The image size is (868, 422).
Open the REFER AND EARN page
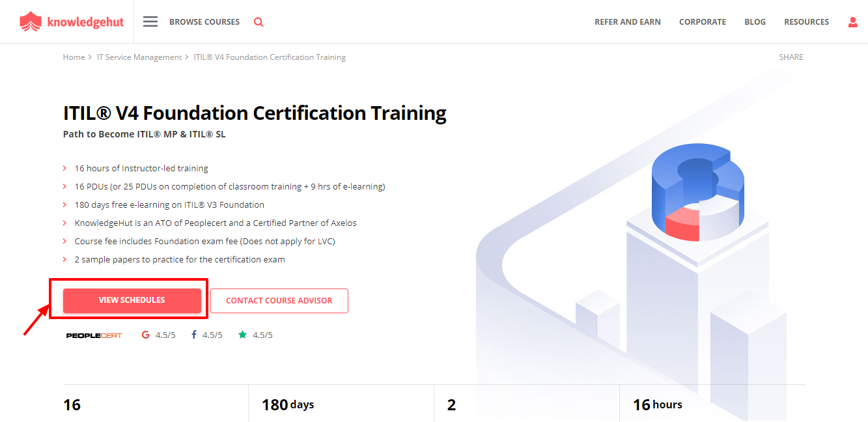627,21
